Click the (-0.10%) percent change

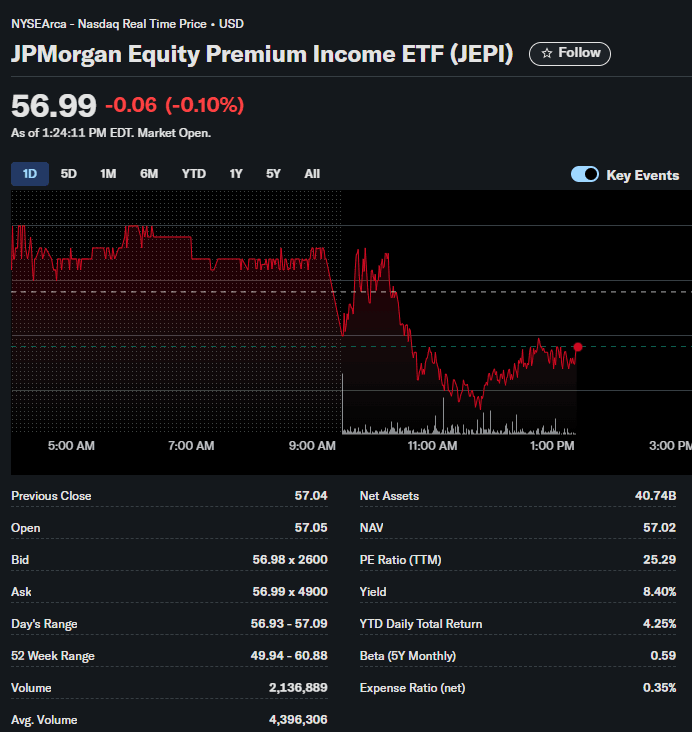(x=205, y=105)
